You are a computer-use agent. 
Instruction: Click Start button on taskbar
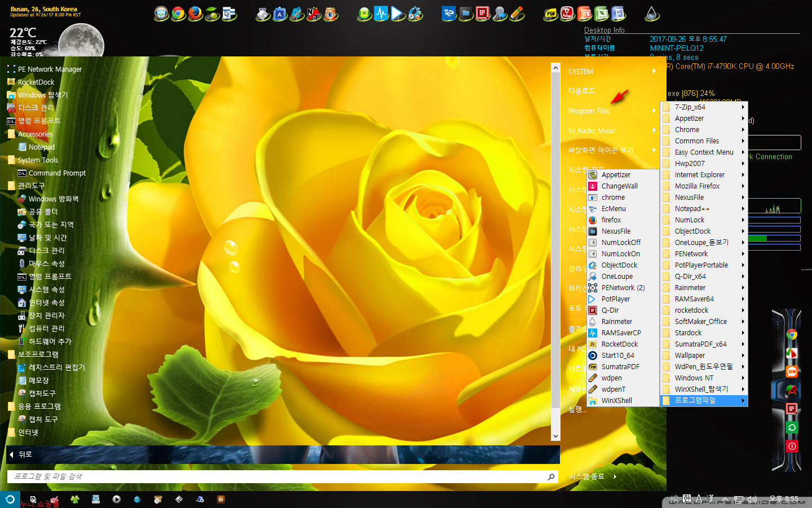point(10,500)
